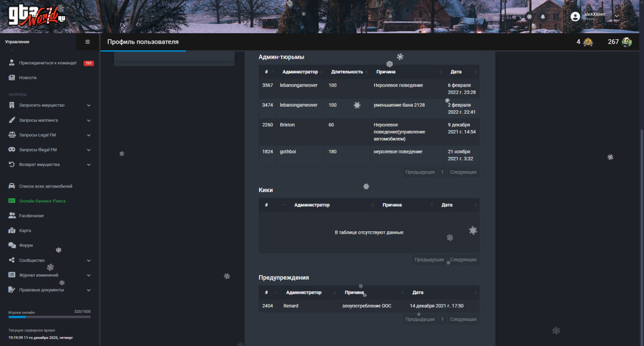Viewport: 644px width, 346px height.
Task: Click Следующая under Предупреждения table
Action: [x=463, y=319]
